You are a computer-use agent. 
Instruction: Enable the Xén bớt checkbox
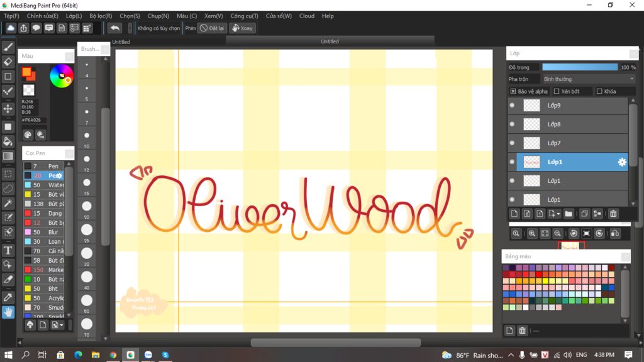pos(557,91)
